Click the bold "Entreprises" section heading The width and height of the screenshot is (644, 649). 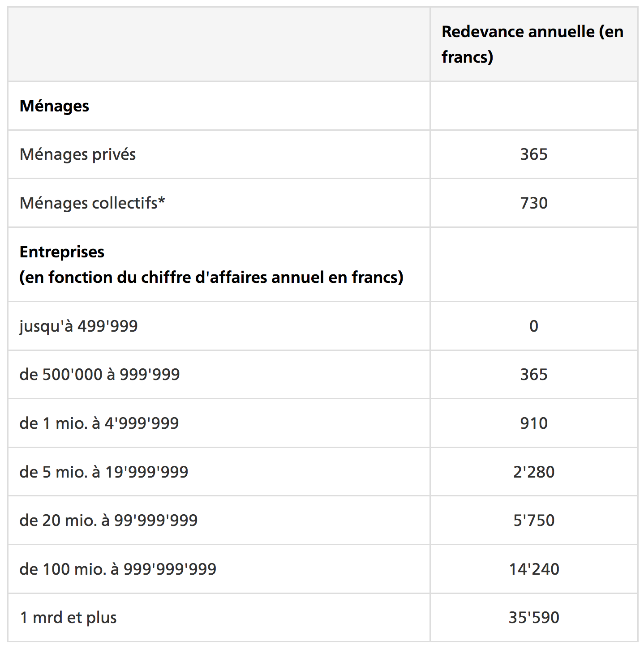point(62,252)
